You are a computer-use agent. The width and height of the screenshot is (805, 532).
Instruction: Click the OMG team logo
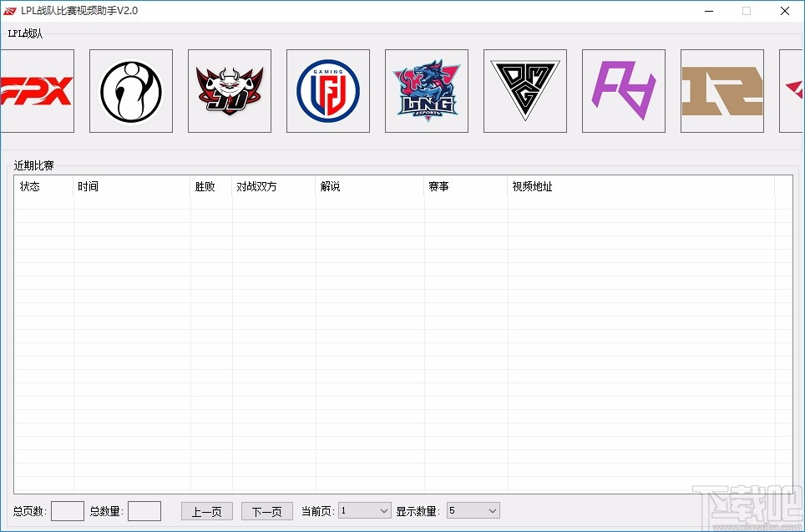(x=525, y=90)
